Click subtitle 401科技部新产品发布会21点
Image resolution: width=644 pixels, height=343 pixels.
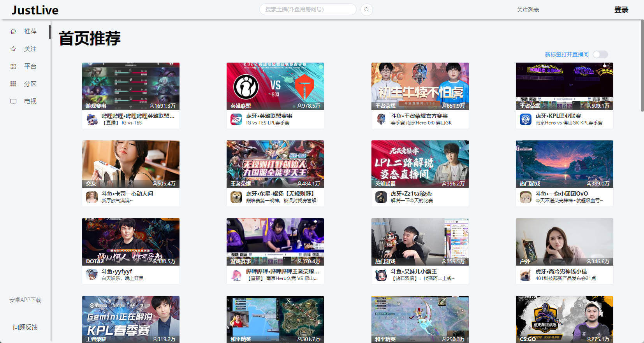click(566, 278)
